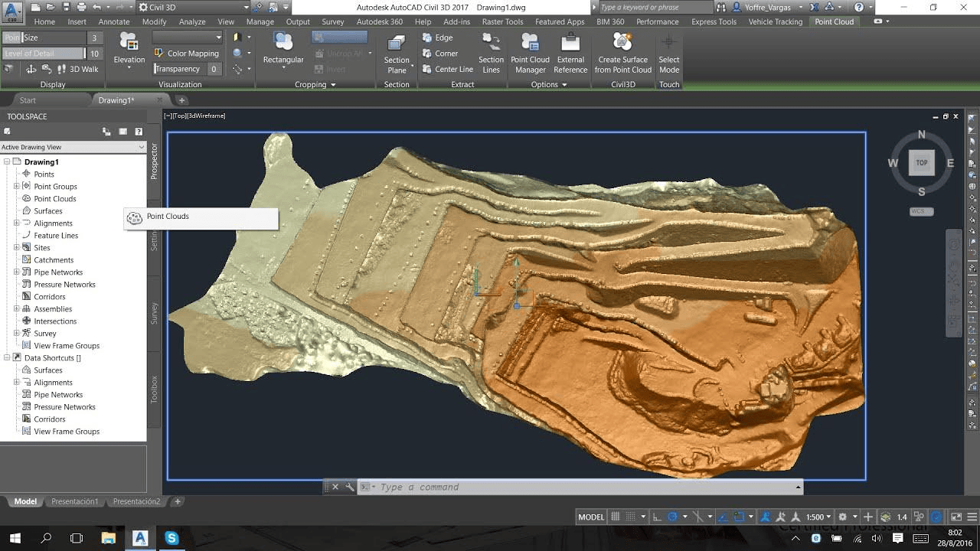Start the 3D Walk tool

pyautogui.click(x=77, y=69)
